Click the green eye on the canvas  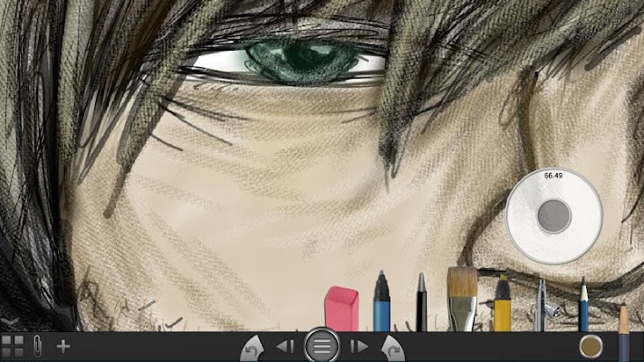pyautogui.click(x=304, y=62)
